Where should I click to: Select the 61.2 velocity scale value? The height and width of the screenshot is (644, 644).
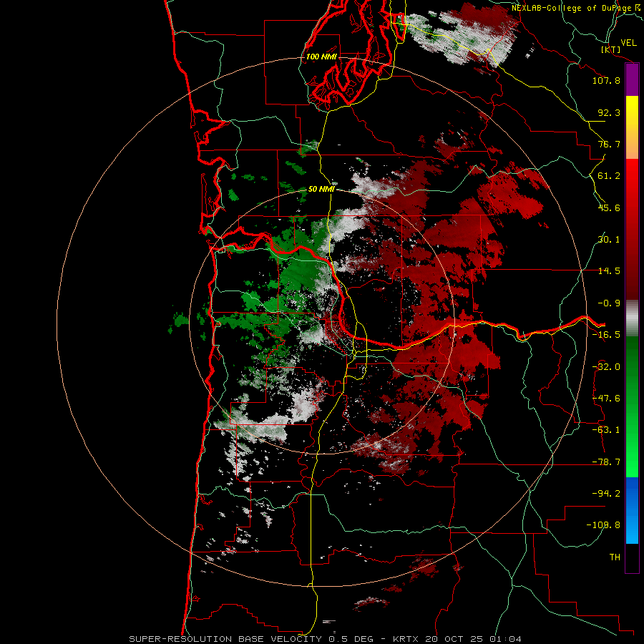coord(609,176)
